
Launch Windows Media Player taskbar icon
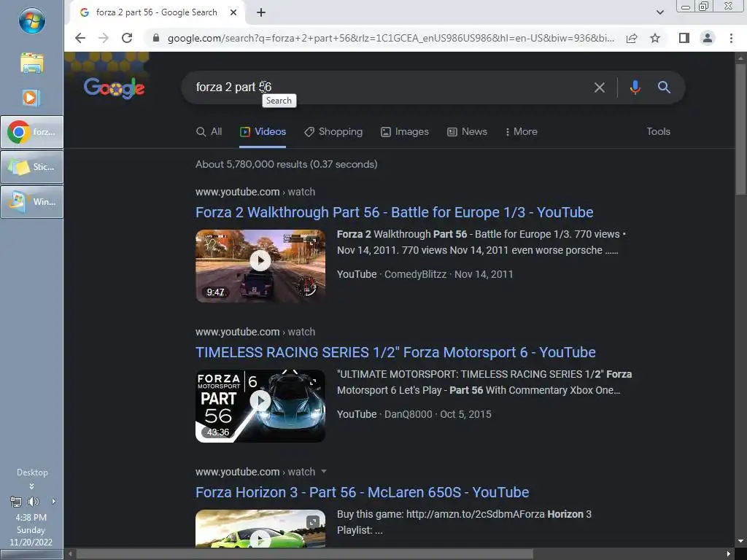click(31, 98)
